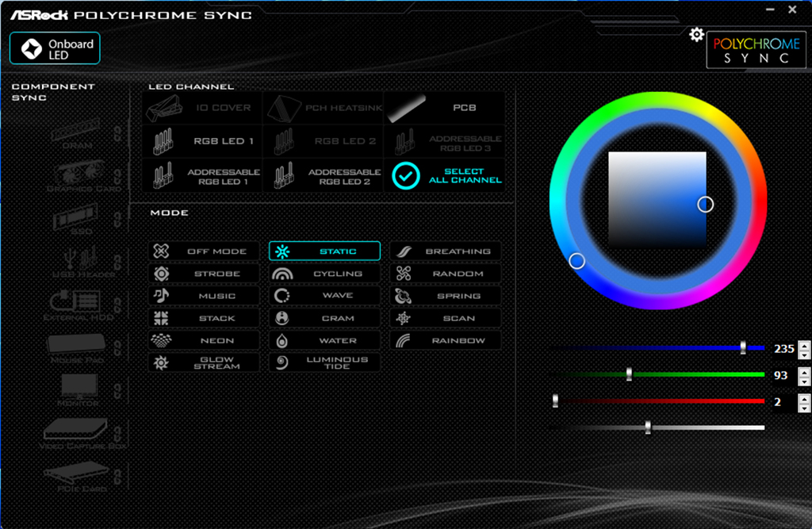Viewport: 812px width, 529px height.
Task: Toggle the sync link beside Monitor
Action: coord(117,391)
